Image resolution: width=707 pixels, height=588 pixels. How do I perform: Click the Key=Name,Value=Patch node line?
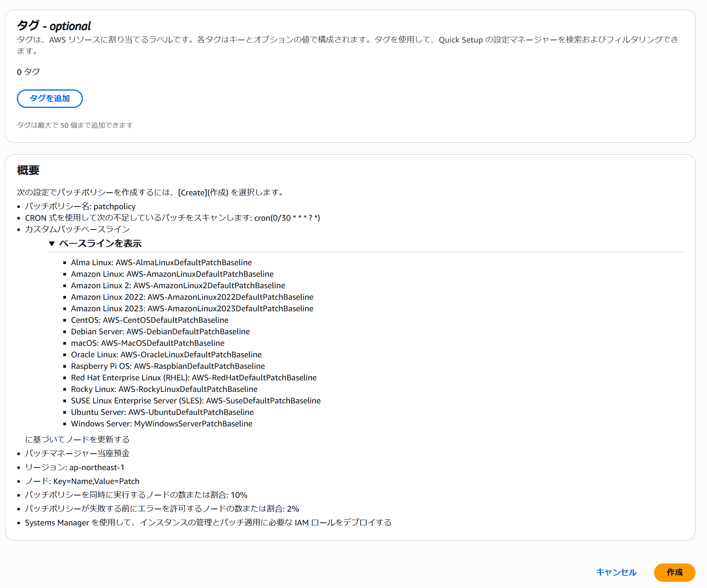coord(82,481)
